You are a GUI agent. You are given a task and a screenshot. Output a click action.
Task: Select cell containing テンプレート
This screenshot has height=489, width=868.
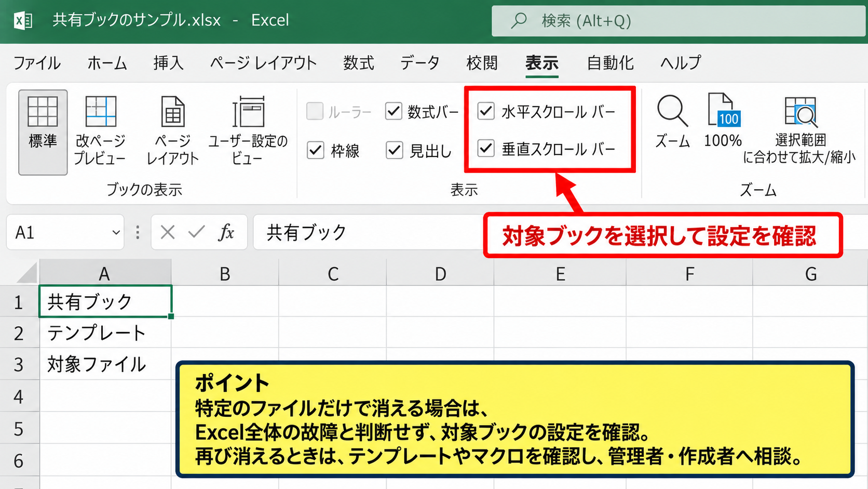coord(105,333)
